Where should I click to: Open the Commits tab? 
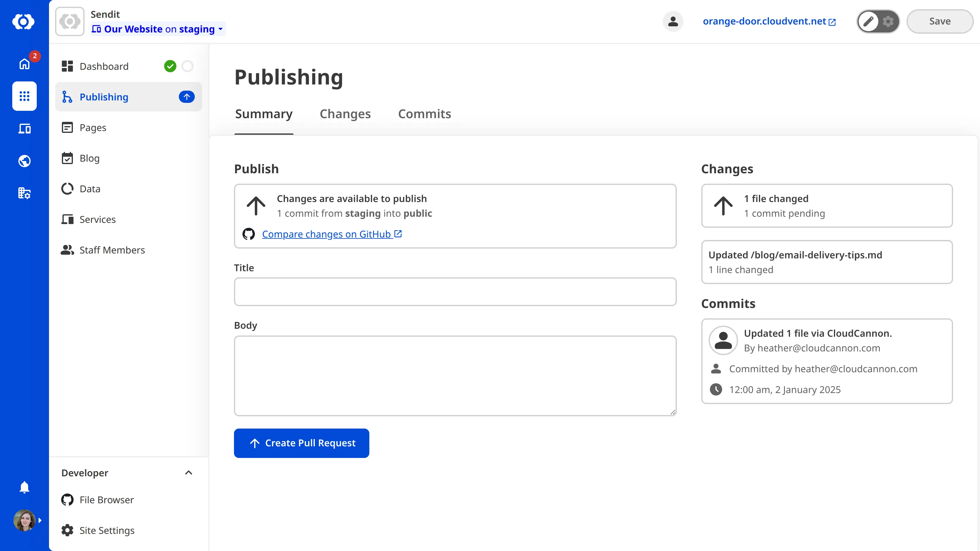424,114
